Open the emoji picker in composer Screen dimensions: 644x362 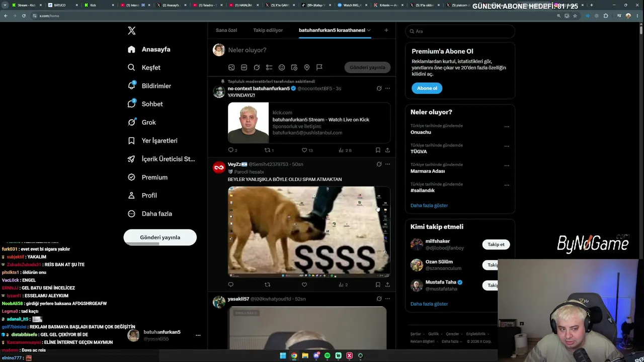(x=282, y=67)
